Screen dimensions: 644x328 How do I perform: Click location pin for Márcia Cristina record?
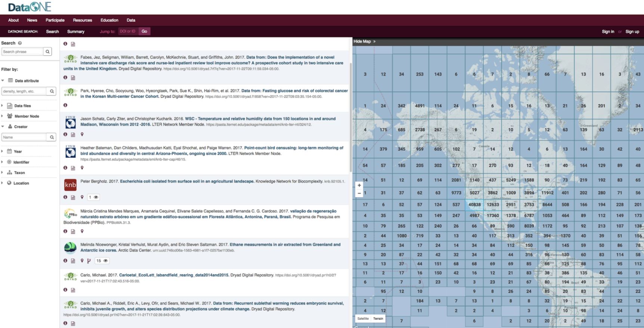82,231
